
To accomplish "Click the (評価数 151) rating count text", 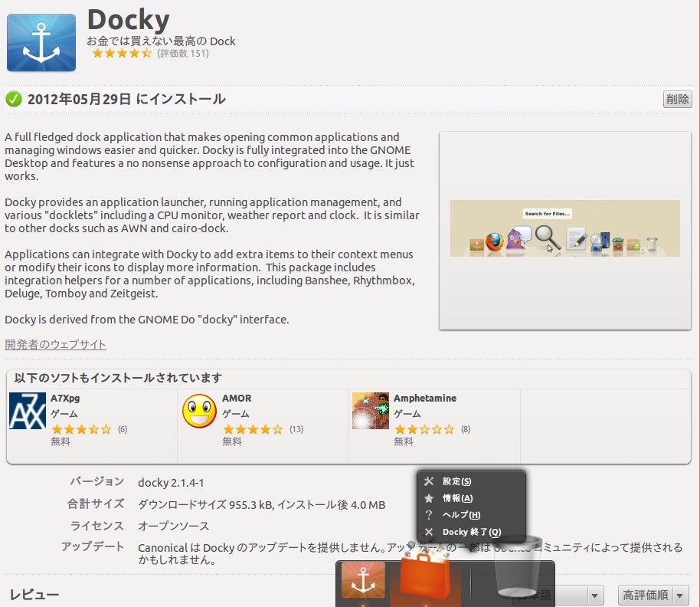I will pyautogui.click(x=183, y=54).
